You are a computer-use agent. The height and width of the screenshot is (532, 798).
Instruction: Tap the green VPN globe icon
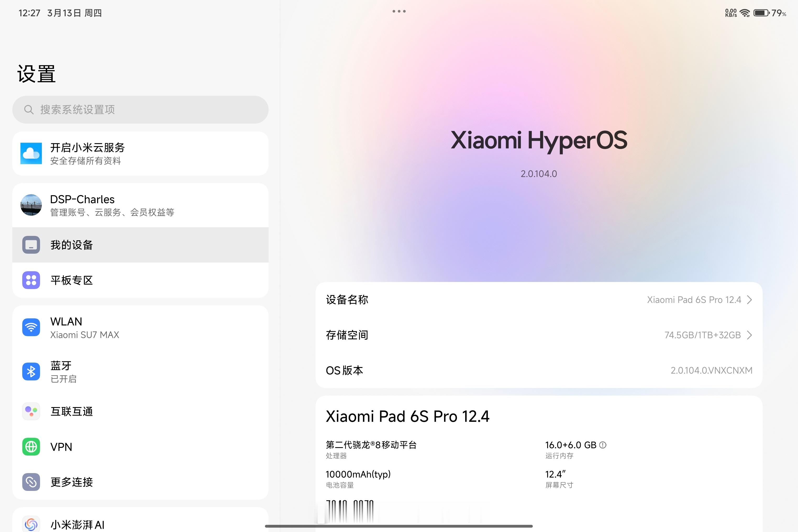pyautogui.click(x=31, y=446)
